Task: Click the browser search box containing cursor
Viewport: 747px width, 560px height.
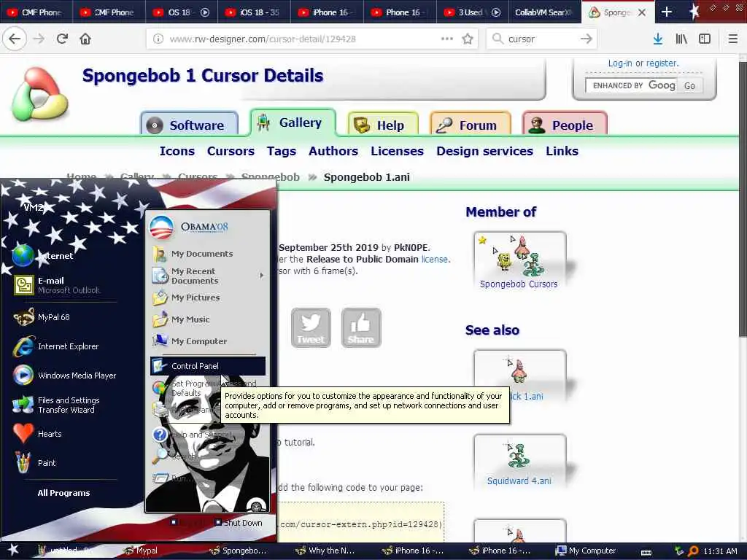Action: [x=541, y=39]
